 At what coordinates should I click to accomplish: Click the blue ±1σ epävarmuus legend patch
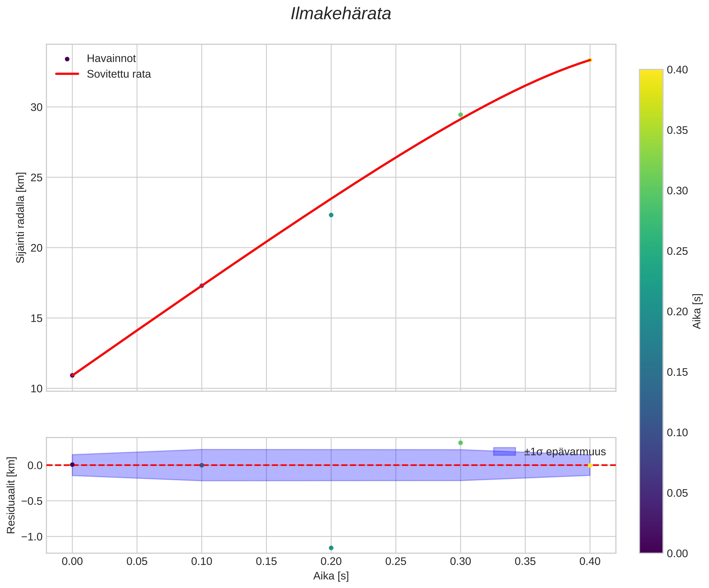505,451
